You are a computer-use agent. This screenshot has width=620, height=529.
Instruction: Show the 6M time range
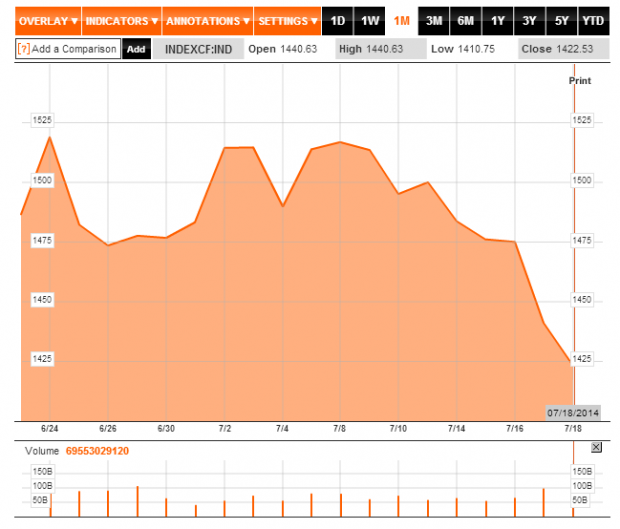pyautogui.click(x=466, y=20)
